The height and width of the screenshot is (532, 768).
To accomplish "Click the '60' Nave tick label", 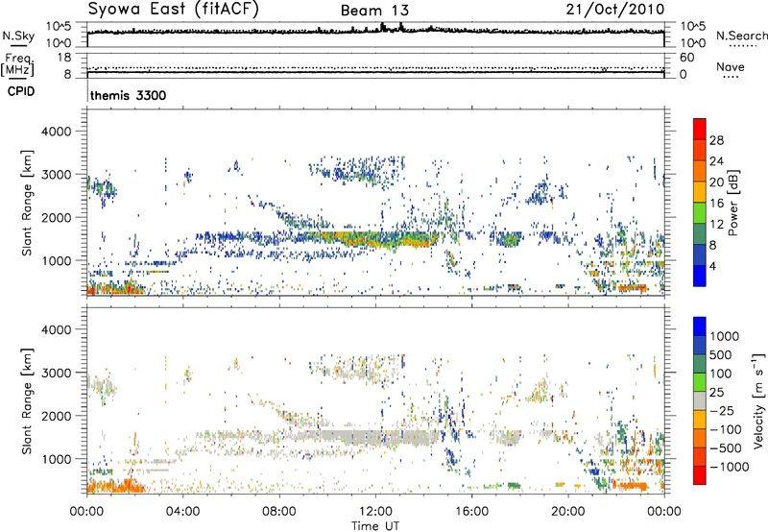I will coord(686,58).
